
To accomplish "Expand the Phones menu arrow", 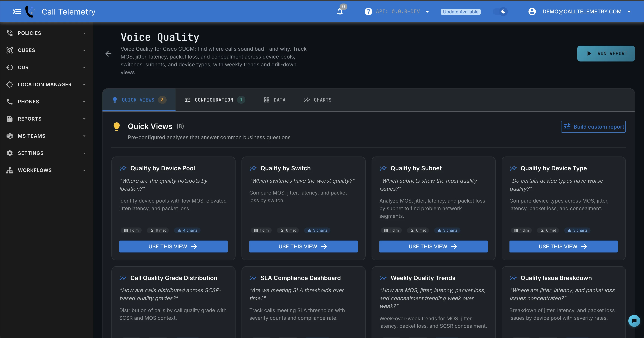I will pos(84,102).
